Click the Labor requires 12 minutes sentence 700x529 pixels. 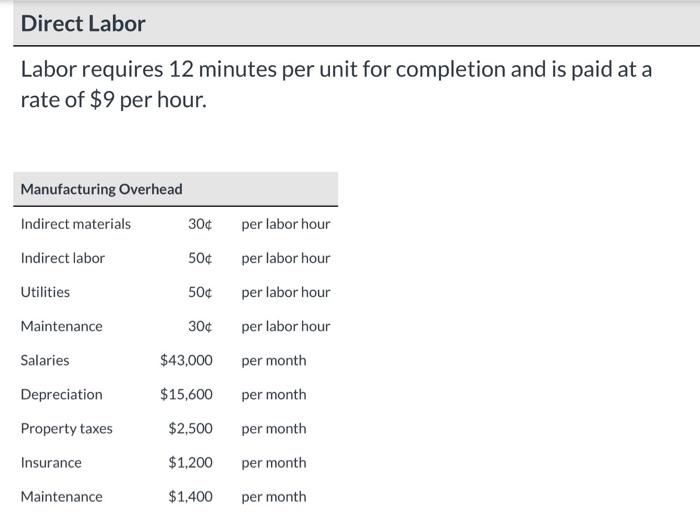coord(336,84)
